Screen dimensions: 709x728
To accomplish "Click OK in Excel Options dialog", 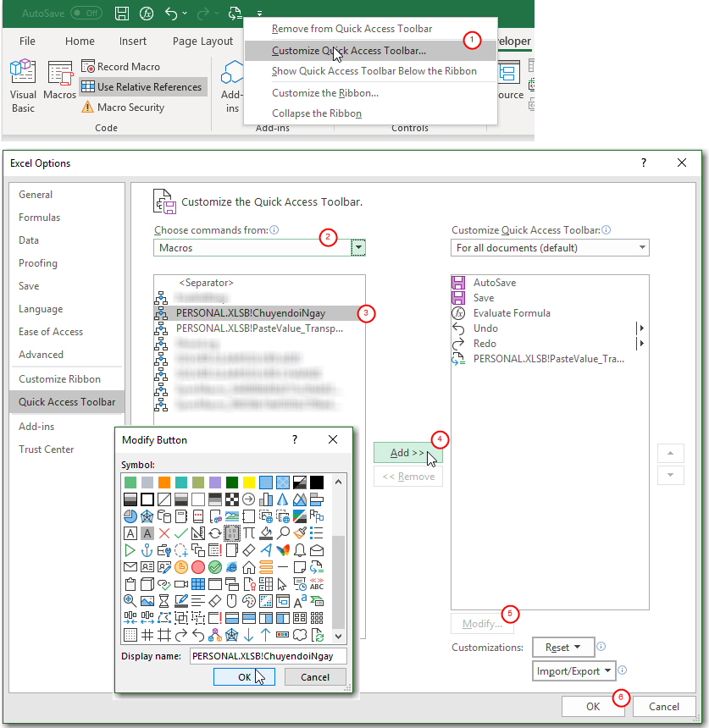I will (x=593, y=706).
